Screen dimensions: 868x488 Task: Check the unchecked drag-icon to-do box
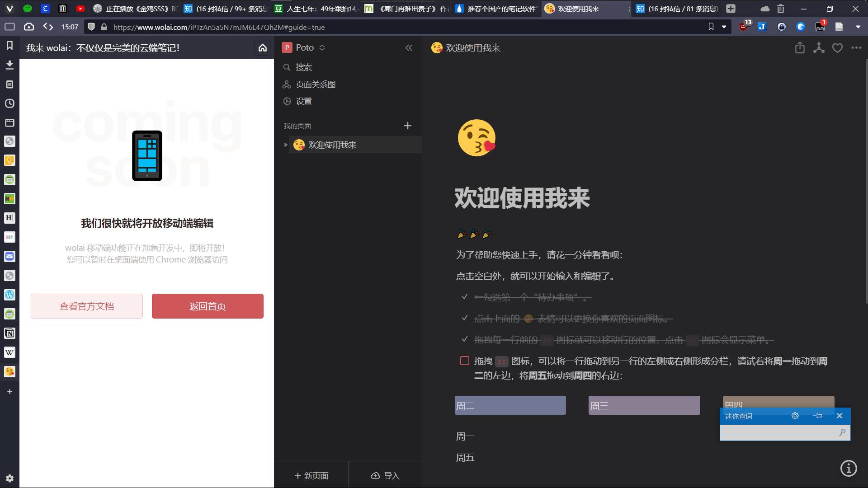pyautogui.click(x=464, y=361)
